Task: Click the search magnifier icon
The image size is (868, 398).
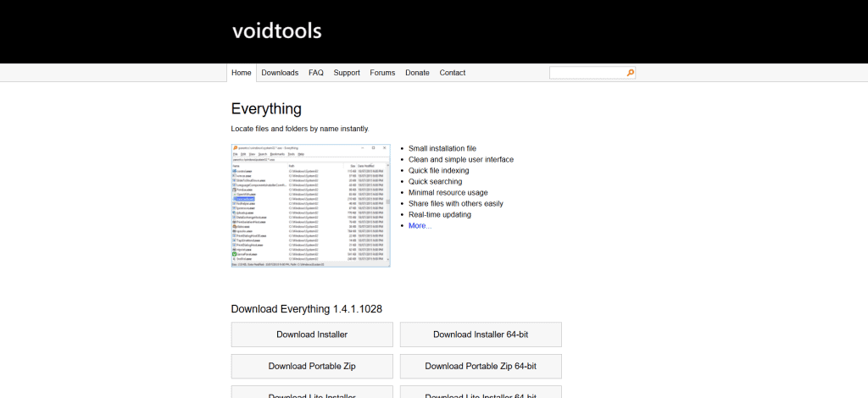Action: [630, 73]
